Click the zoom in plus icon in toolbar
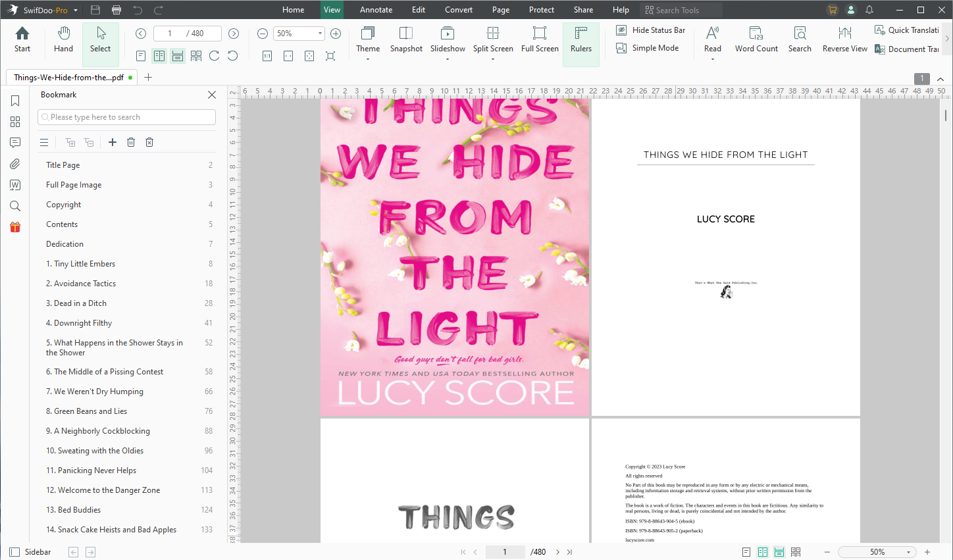The image size is (953, 560). [x=336, y=34]
